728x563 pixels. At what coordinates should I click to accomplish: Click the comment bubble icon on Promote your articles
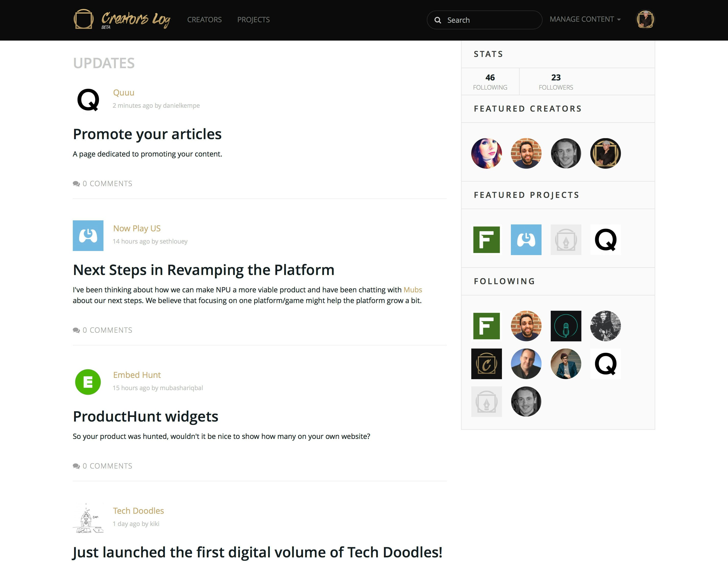(76, 183)
